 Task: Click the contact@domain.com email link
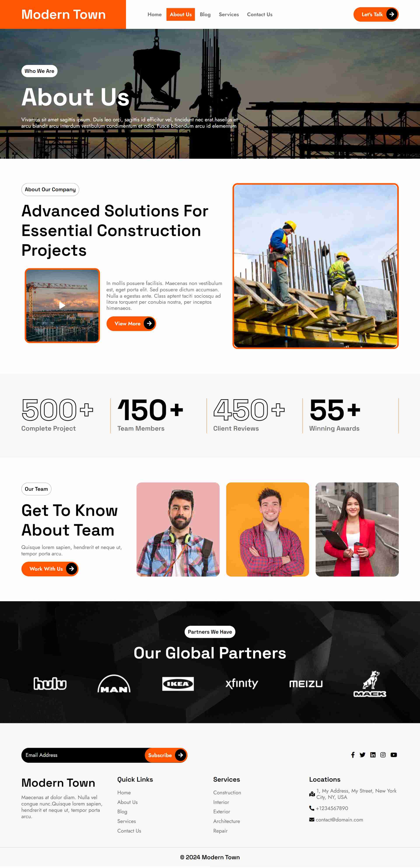[339, 819]
